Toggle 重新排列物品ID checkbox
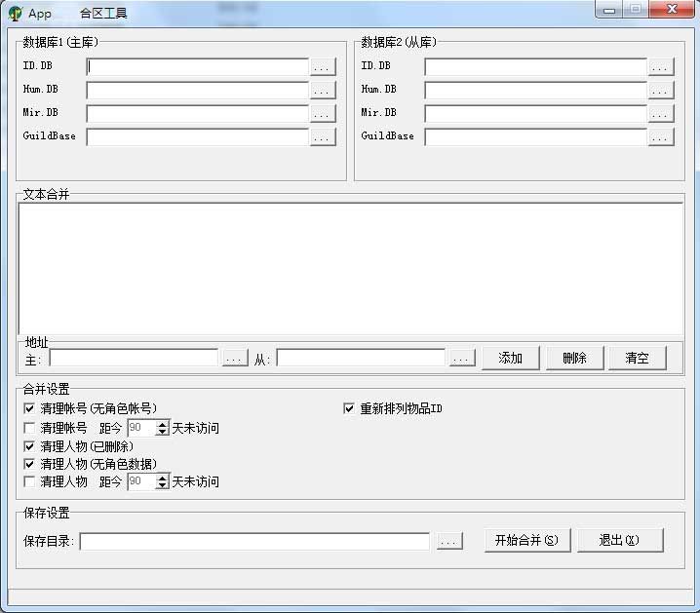The width and height of the screenshot is (700, 613). pos(349,408)
